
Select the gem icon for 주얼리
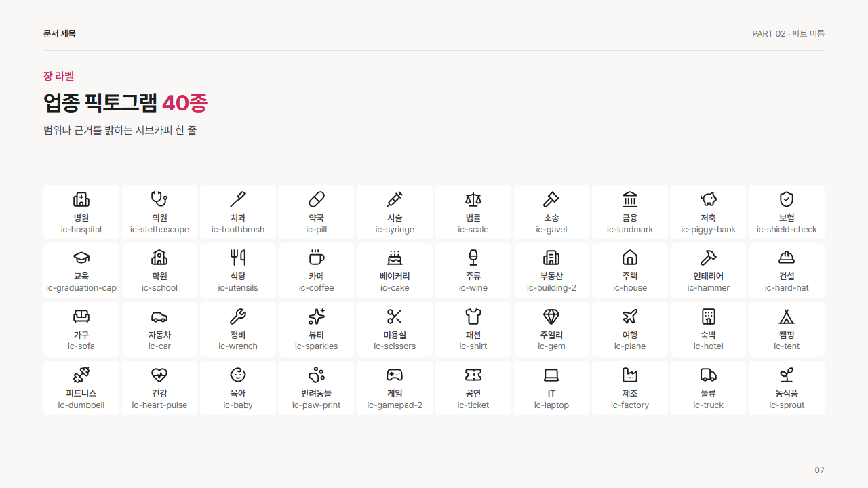[551, 317]
